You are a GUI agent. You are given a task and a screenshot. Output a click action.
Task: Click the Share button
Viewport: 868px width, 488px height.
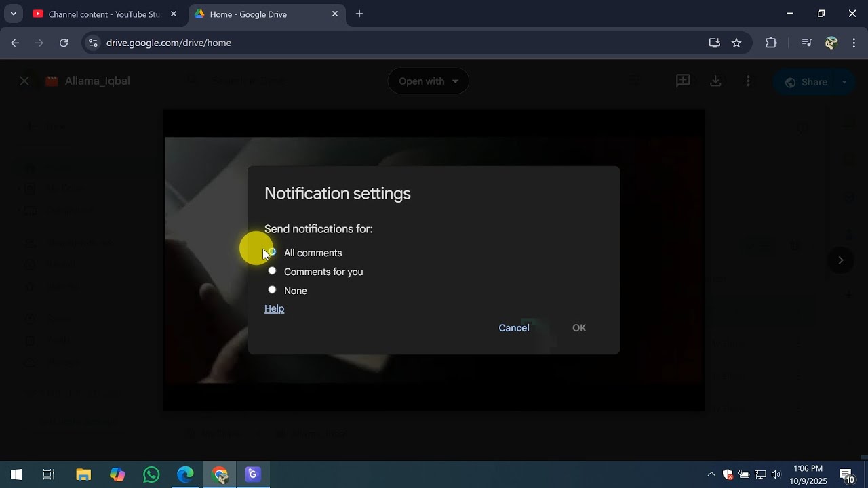tap(806, 82)
